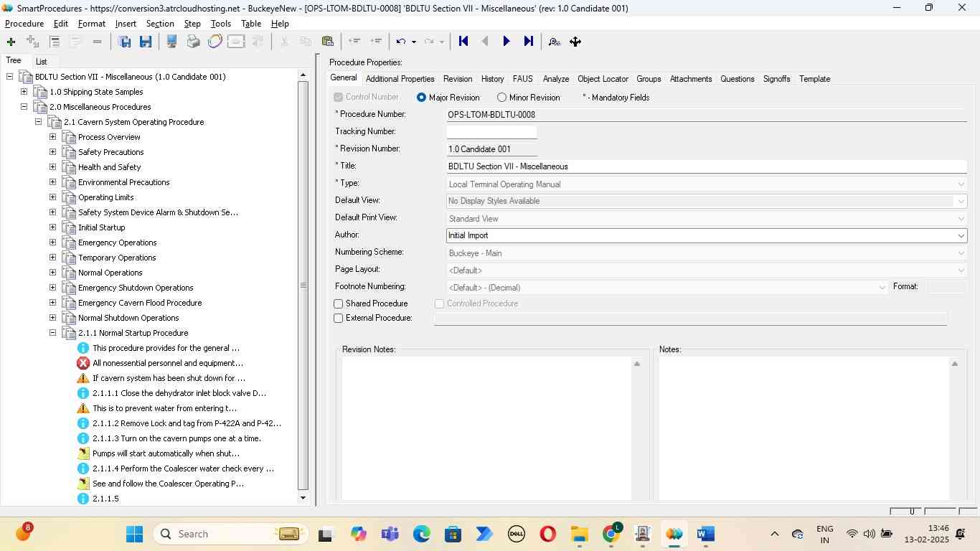
Task: Select Operating Limits tree item
Action: point(105,197)
